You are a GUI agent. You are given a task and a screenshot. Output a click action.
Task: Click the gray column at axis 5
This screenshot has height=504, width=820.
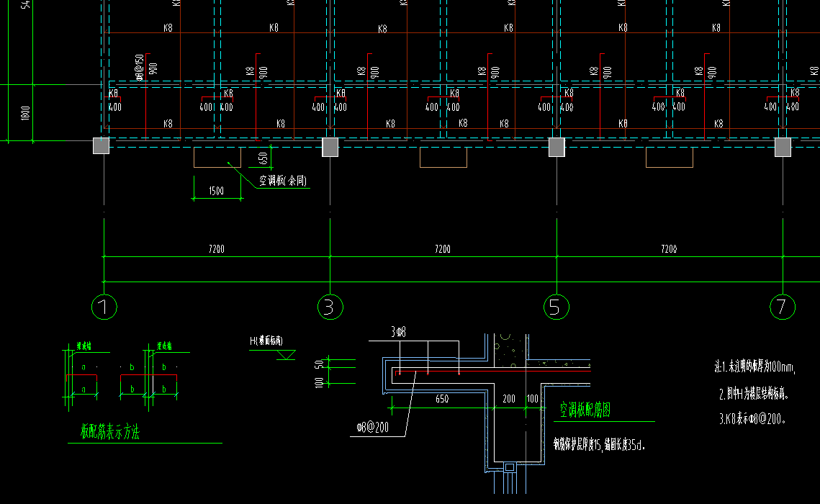point(557,147)
